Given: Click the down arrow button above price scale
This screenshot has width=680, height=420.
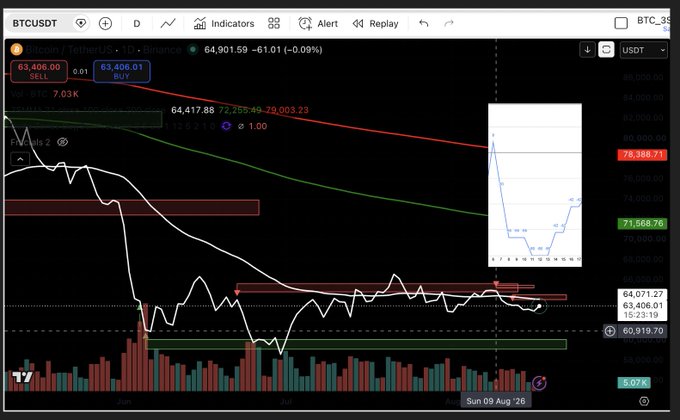Looking at the screenshot, I should [x=587, y=49].
